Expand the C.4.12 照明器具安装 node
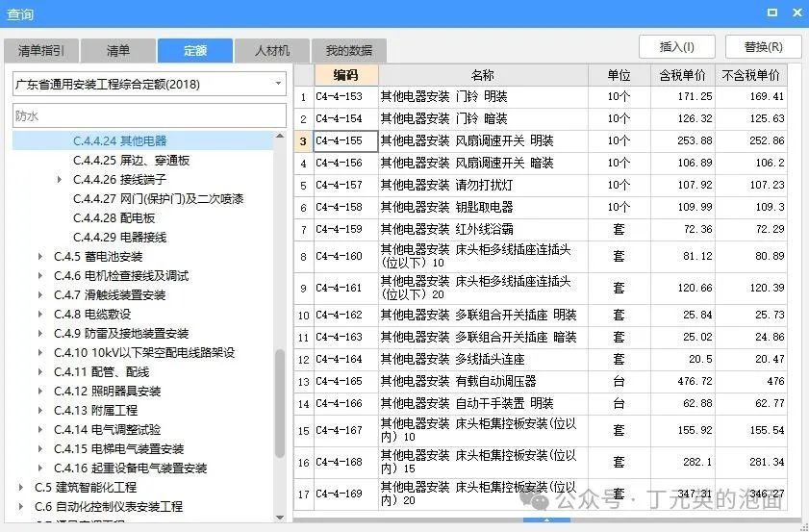The width and height of the screenshot is (809, 532). [x=40, y=391]
